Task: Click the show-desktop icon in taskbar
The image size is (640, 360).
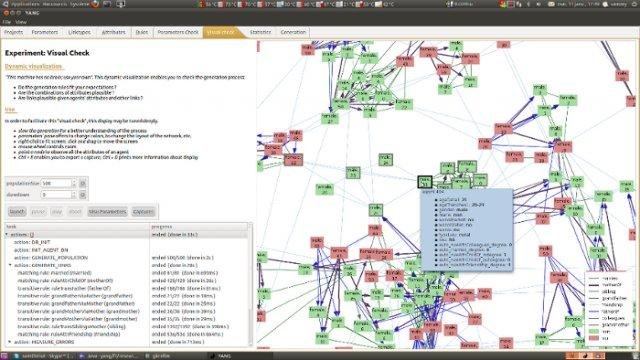Action: pyautogui.click(x=4, y=356)
